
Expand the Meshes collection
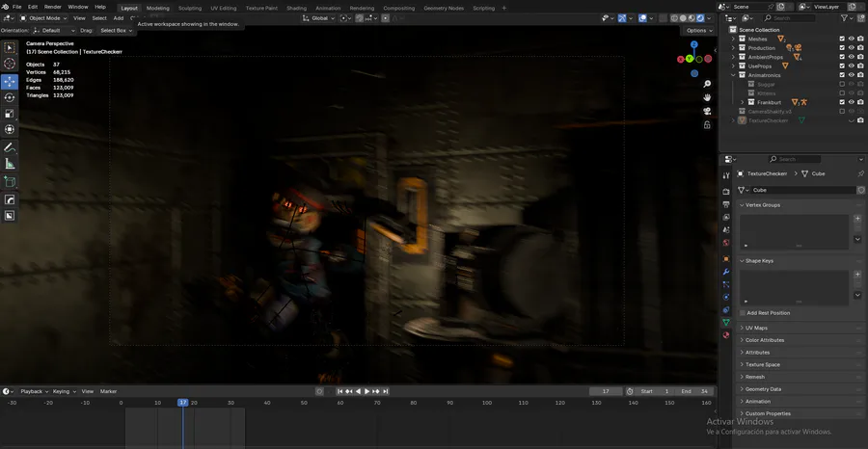click(x=734, y=39)
